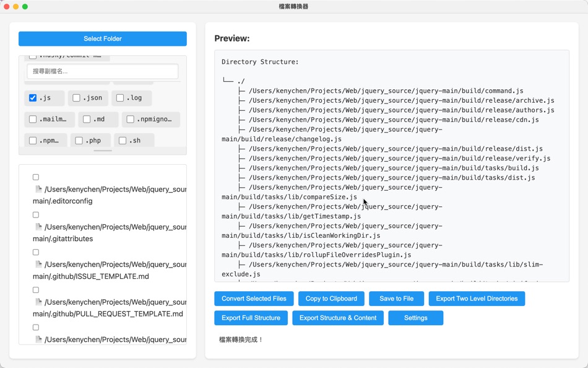Click the Save to File button
The image size is (588, 368).
396,299
